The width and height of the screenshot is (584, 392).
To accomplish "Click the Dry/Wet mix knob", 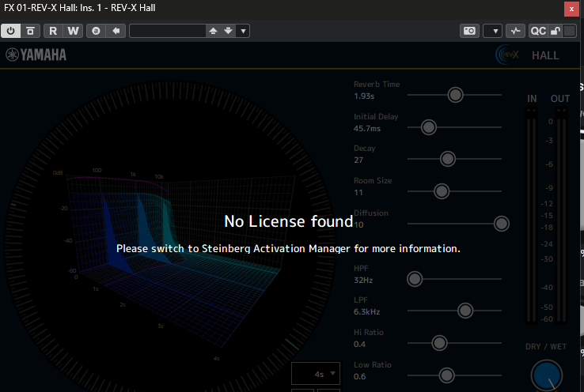I will [x=547, y=375].
